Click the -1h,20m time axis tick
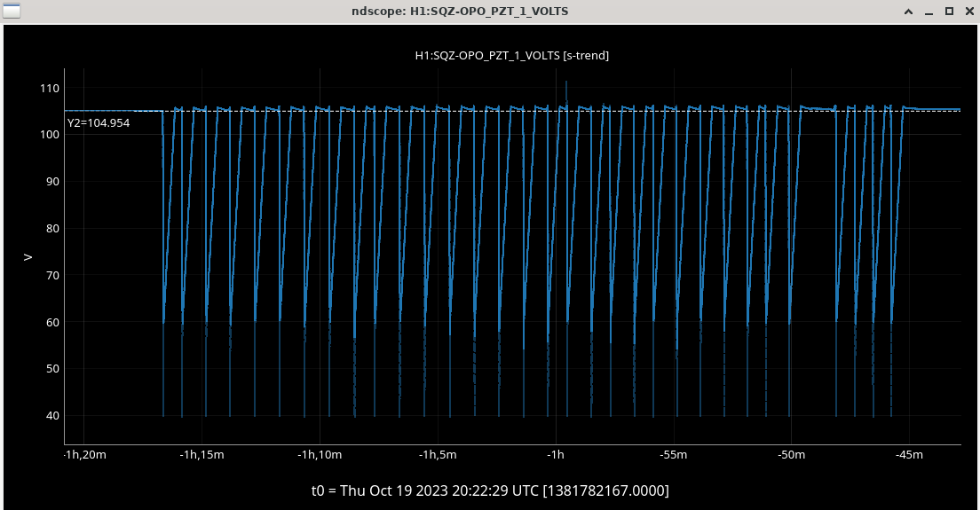The image size is (980, 510). [83, 455]
